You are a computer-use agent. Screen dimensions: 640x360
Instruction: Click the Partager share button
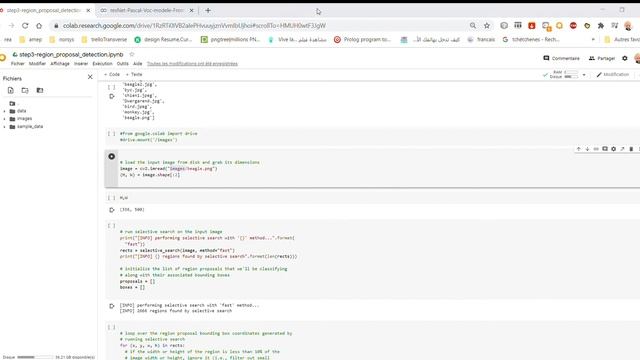coord(602,58)
